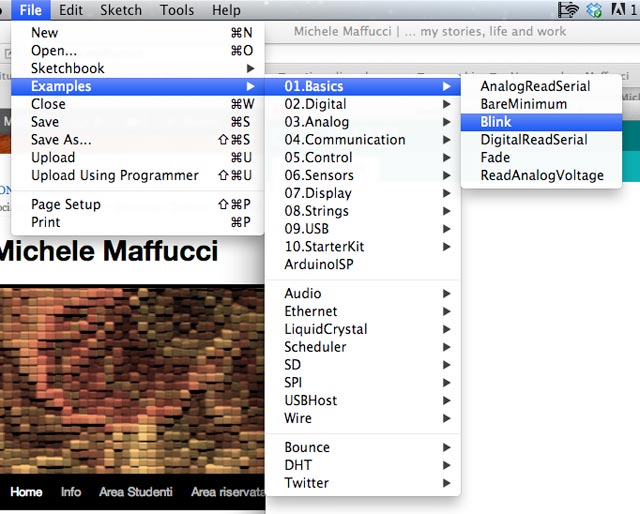Click the Area Studenti website link
The image size is (640, 514).
tap(136, 492)
